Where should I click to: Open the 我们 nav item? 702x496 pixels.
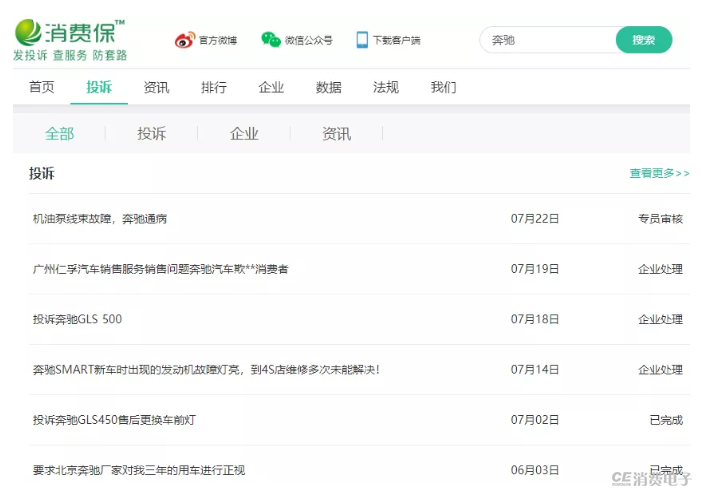pyautogui.click(x=443, y=87)
